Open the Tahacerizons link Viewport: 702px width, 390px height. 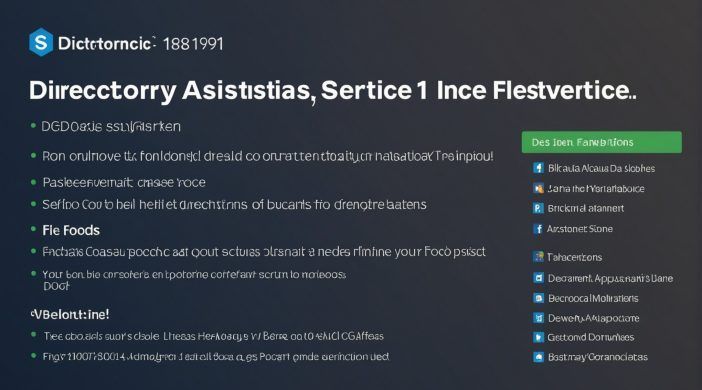(x=574, y=257)
